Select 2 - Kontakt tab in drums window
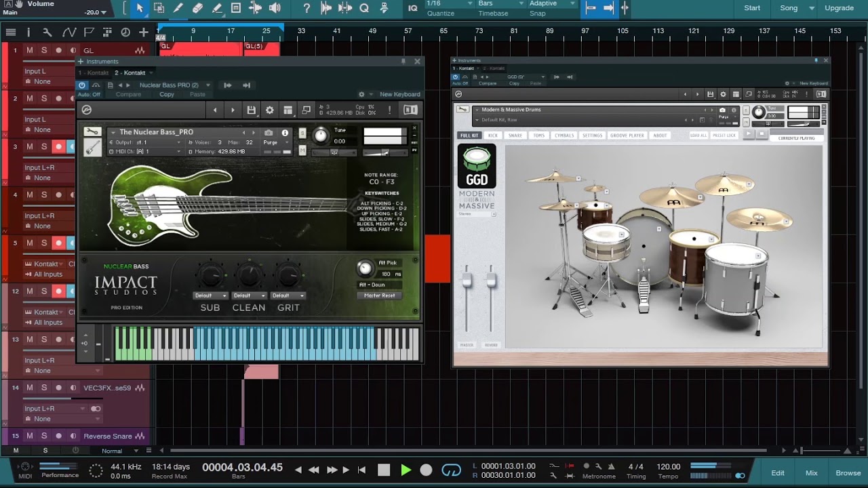 pos(494,68)
